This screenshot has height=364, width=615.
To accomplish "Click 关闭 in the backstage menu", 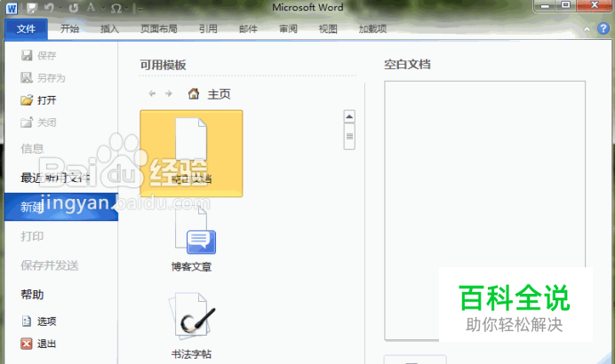I will point(38,123).
